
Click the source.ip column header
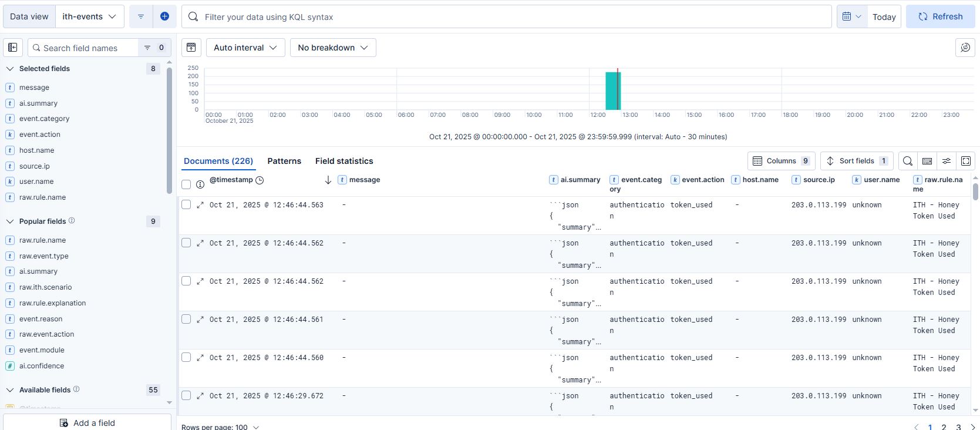[819, 180]
